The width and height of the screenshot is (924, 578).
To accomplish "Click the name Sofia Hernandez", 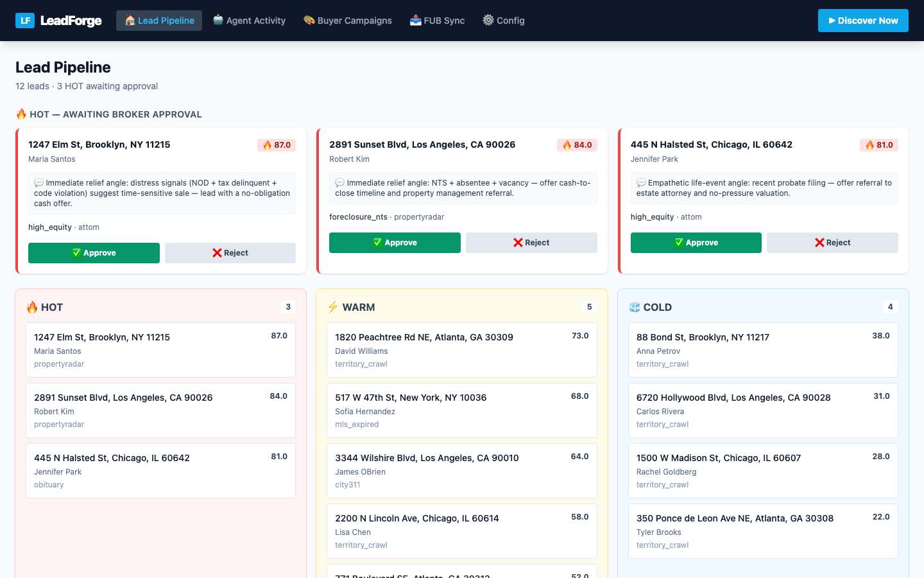I will pos(365,412).
